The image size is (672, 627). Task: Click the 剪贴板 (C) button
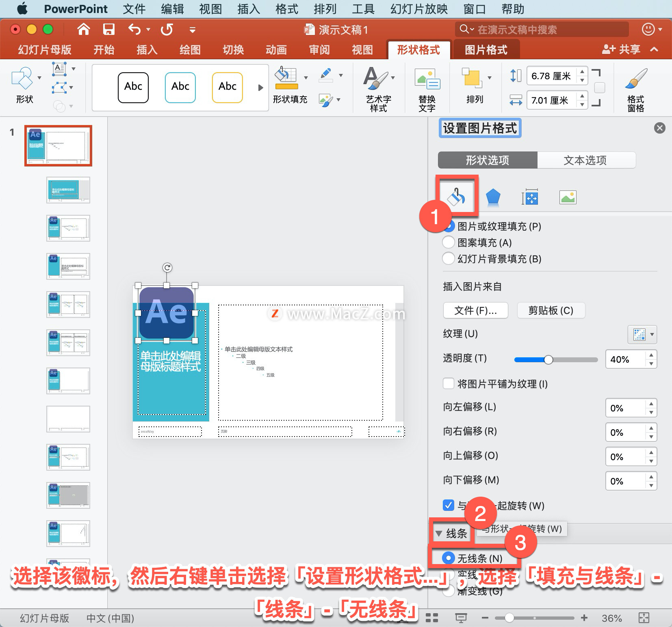point(551,311)
